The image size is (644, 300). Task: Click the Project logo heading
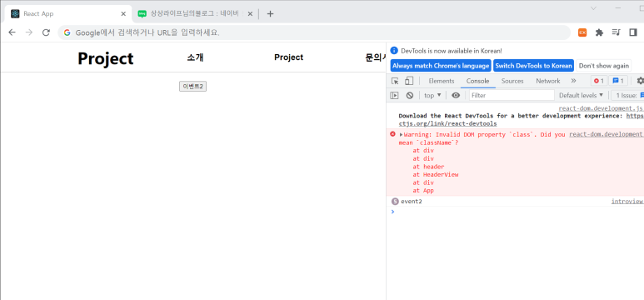106,58
